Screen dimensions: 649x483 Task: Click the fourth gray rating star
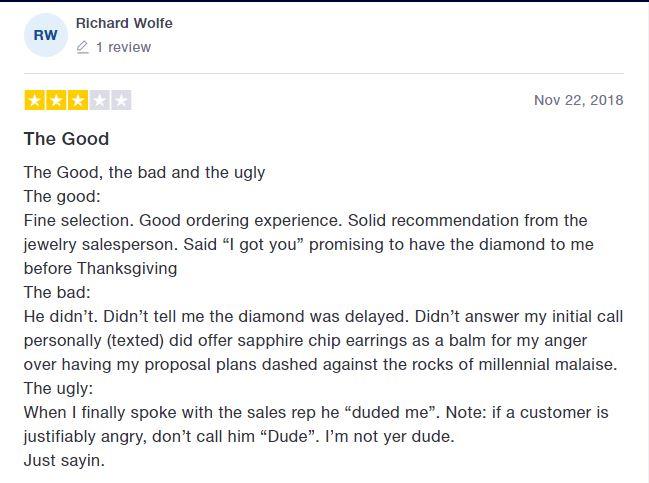(99, 100)
